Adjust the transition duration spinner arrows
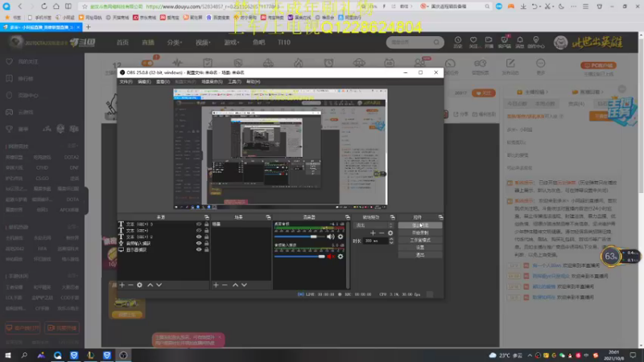644x362 pixels. click(391, 241)
